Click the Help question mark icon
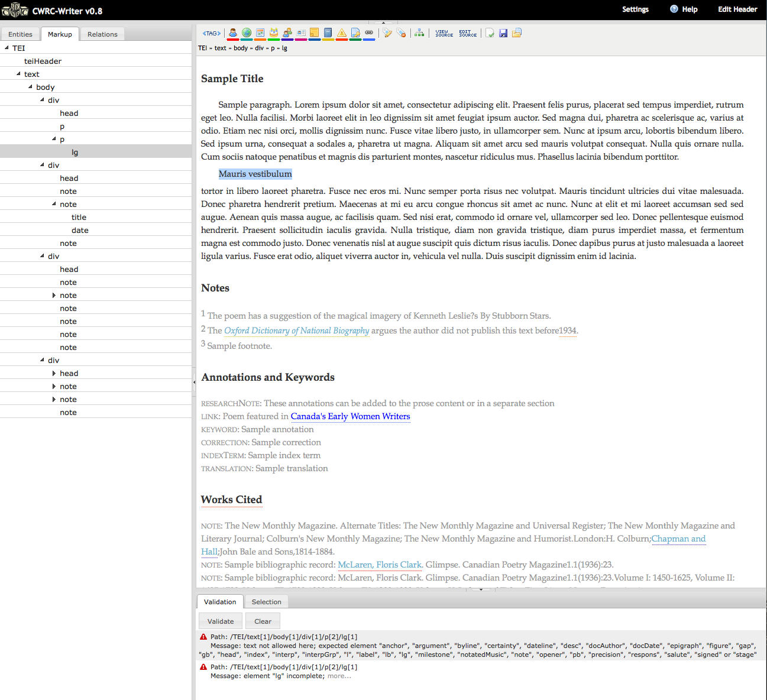Screen dimensions: 767x700 [674, 9]
